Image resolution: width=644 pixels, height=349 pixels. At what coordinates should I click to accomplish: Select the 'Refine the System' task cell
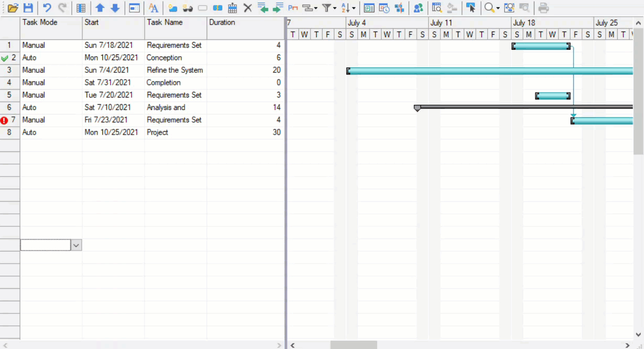click(x=175, y=70)
